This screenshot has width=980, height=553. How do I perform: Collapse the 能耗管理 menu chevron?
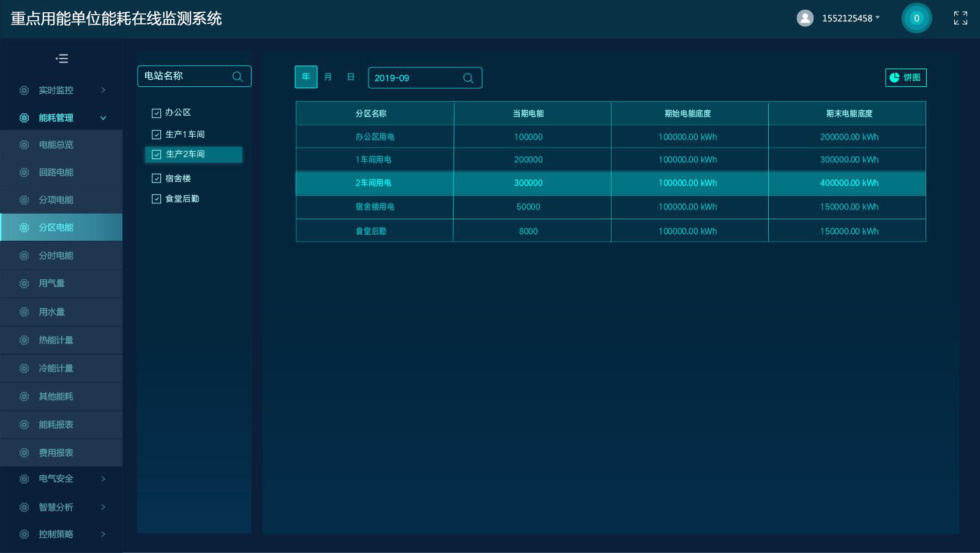pyautogui.click(x=103, y=118)
